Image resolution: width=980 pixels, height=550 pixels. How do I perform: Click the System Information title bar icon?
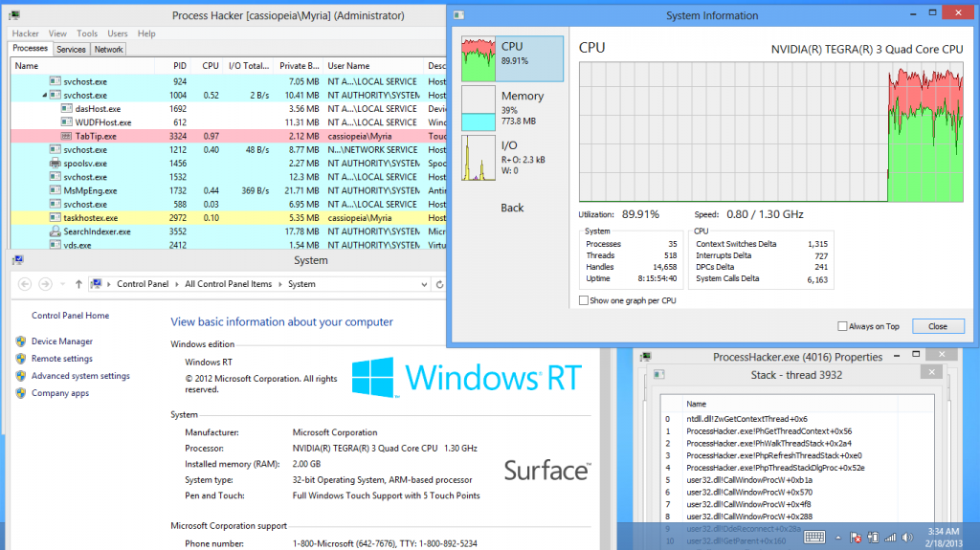point(458,15)
